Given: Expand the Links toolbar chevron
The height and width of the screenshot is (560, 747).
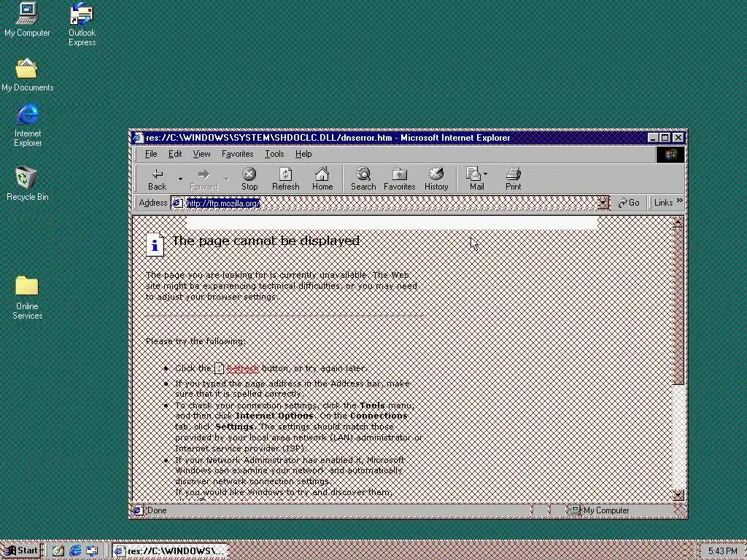Looking at the screenshot, I should (679, 201).
